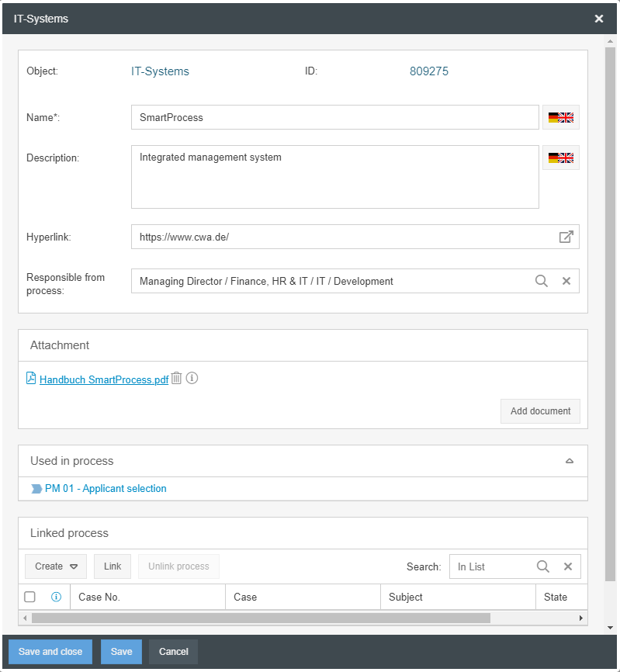Image resolution: width=620 pixels, height=672 pixels.
Task: Click the horizontal scrollbar of the table
Action: (261, 618)
